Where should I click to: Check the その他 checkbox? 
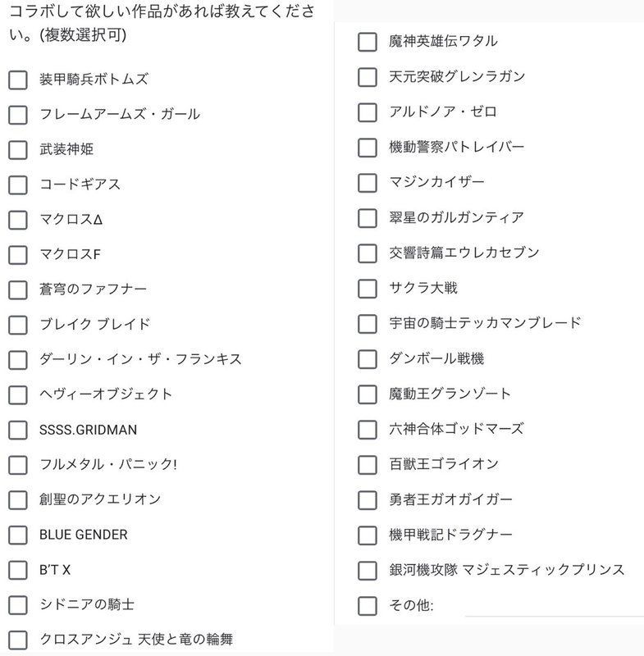[x=368, y=605]
